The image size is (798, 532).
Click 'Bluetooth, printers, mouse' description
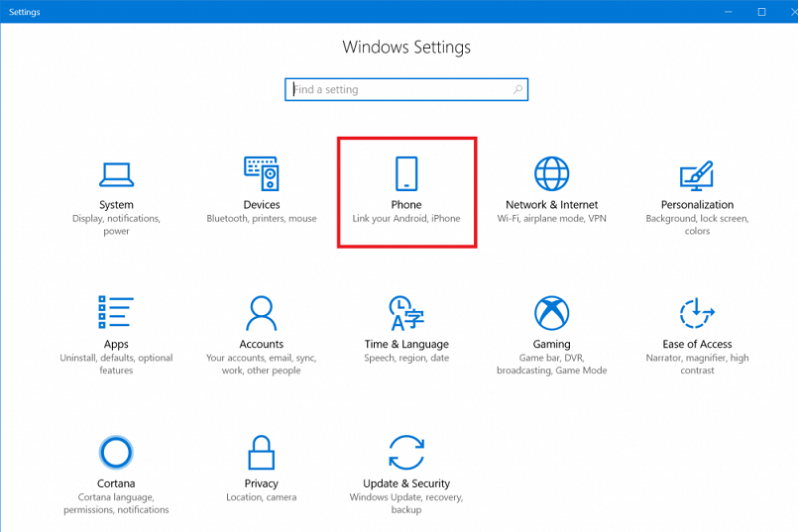[x=262, y=218]
